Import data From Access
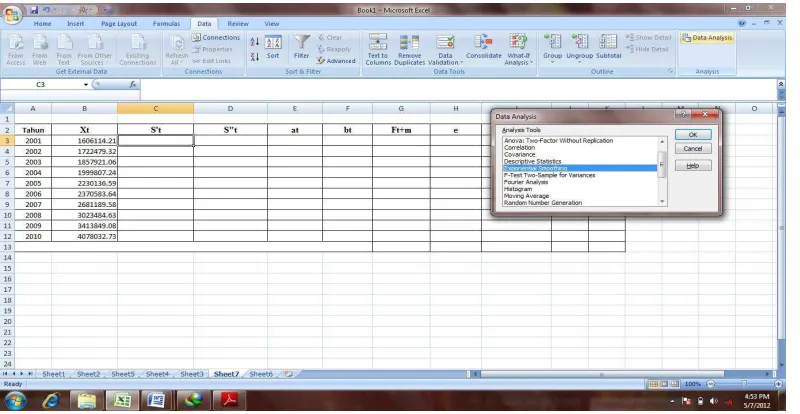800x414 pixels. [x=16, y=50]
